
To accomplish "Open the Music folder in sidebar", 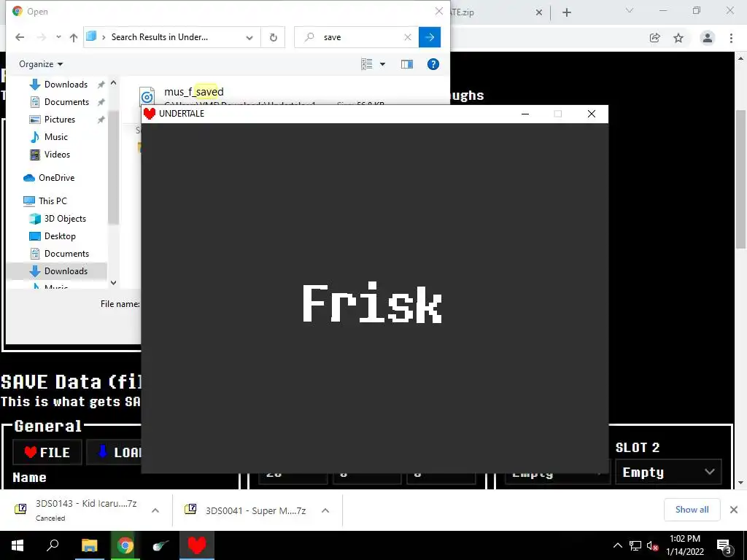I will pos(55,137).
